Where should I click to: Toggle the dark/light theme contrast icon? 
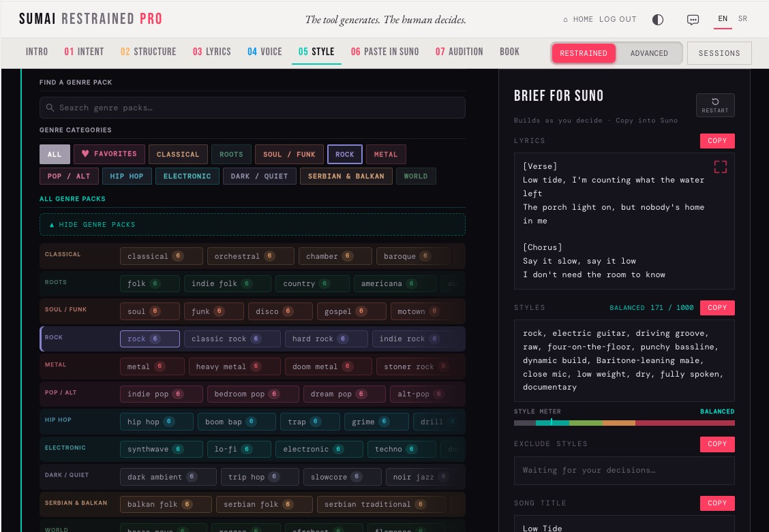(658, 20)
